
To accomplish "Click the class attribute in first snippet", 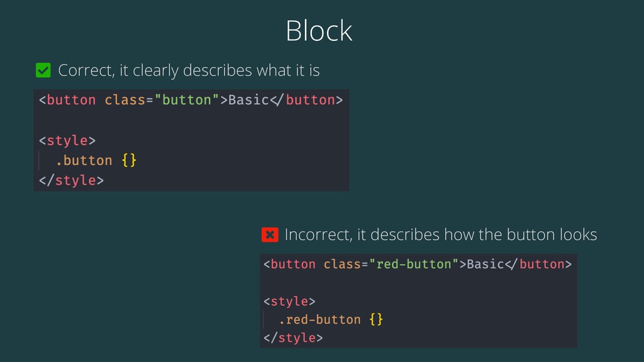I will tap(125, 100).
